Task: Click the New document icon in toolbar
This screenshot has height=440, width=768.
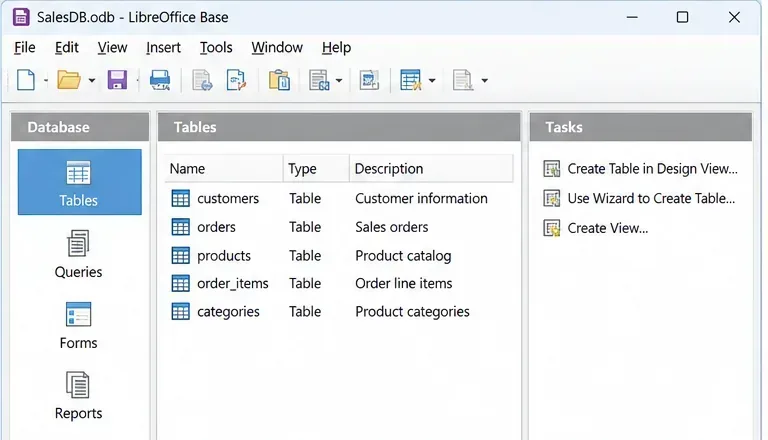Action: click(x=26, y=80)
